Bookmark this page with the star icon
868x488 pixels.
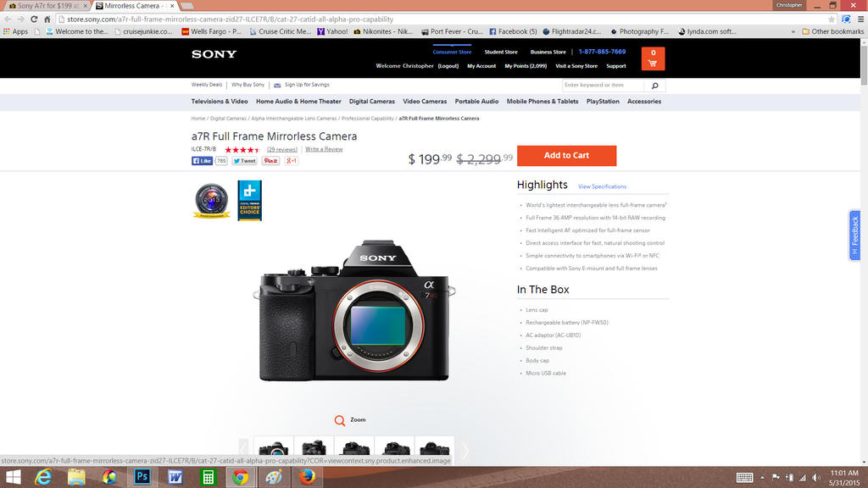click(x=832, y=19)
